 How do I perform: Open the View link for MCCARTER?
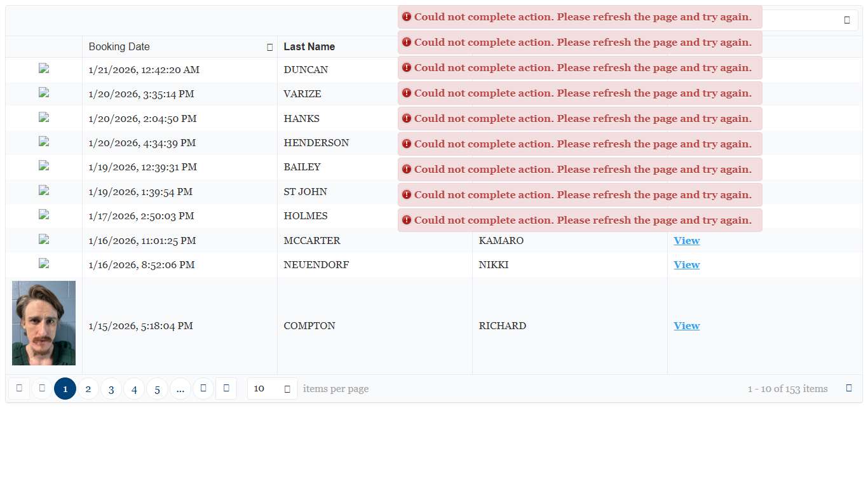(x=686, y=241)
